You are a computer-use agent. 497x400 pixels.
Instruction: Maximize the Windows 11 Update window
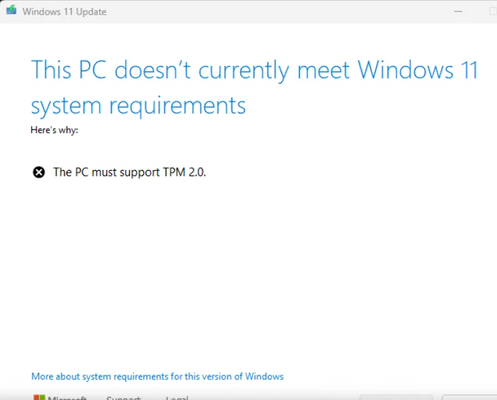tap(493, 11)
